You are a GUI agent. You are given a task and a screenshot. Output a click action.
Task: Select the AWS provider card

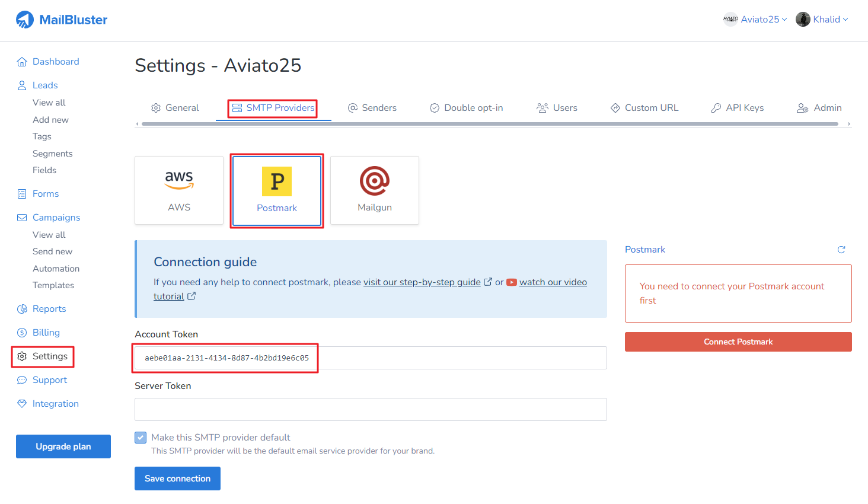pyautogui.click(x=179, y=190)
